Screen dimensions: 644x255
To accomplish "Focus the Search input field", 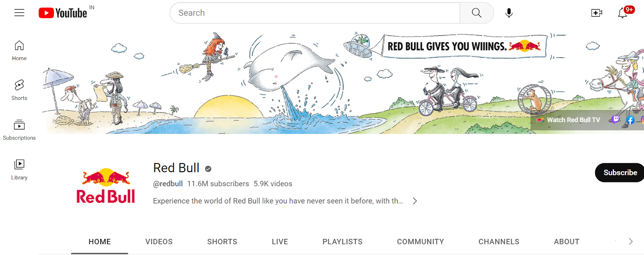I will click(x=315, y=13).
